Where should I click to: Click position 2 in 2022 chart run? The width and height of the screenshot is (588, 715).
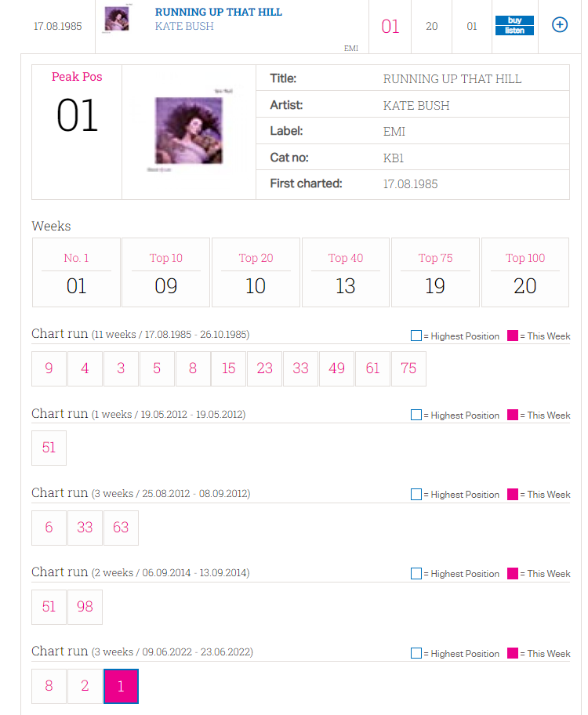(85, 686)
